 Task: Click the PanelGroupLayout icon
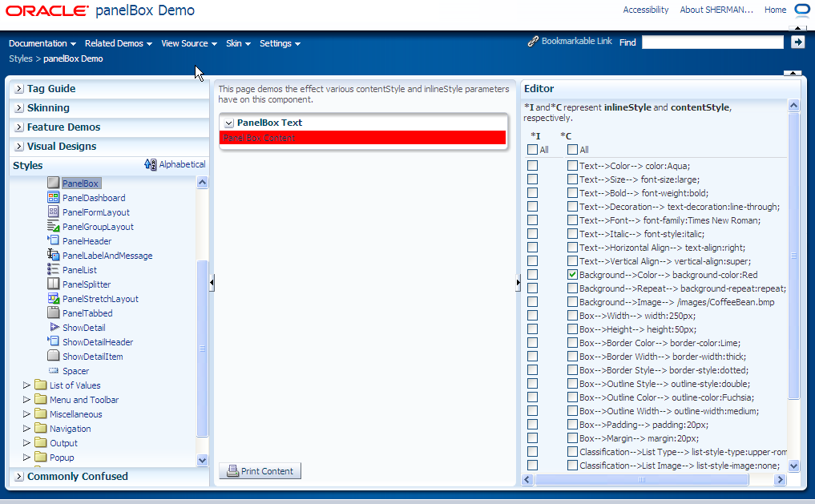pyautogui.click(x=53, y=226)
